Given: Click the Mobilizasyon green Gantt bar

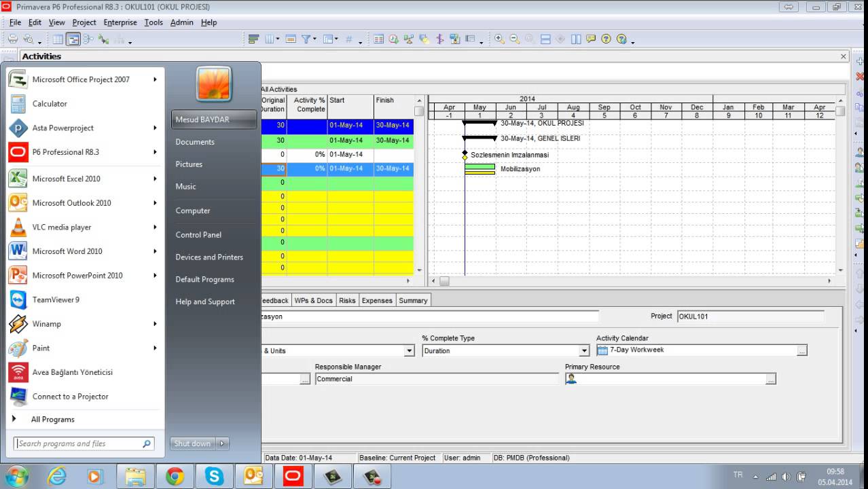Looking at the screenshot, I should tap(480, 167).
